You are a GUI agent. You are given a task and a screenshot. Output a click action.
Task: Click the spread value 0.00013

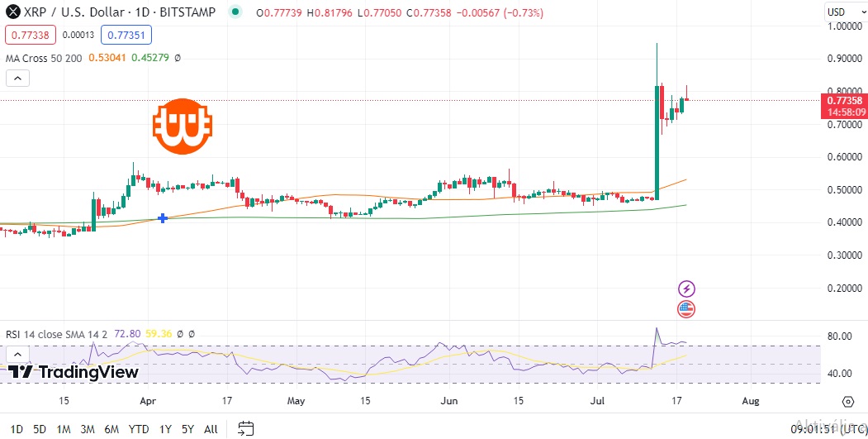pyautogui.click(x=78, y=35)
